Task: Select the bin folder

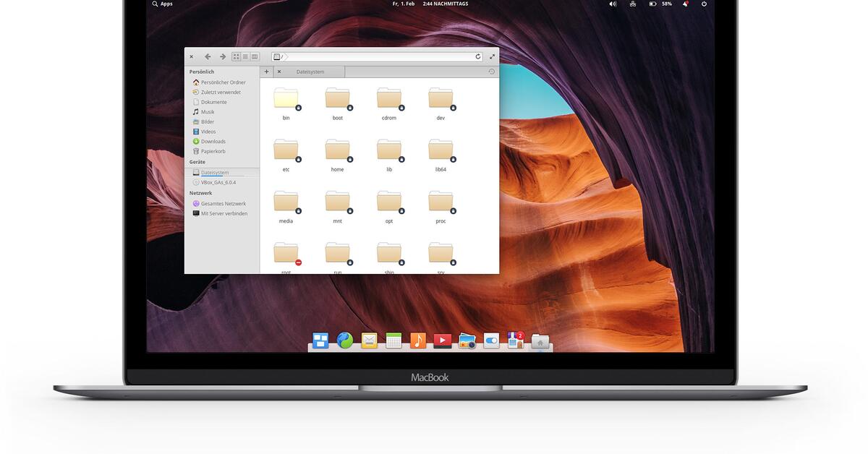Action: 286,103
